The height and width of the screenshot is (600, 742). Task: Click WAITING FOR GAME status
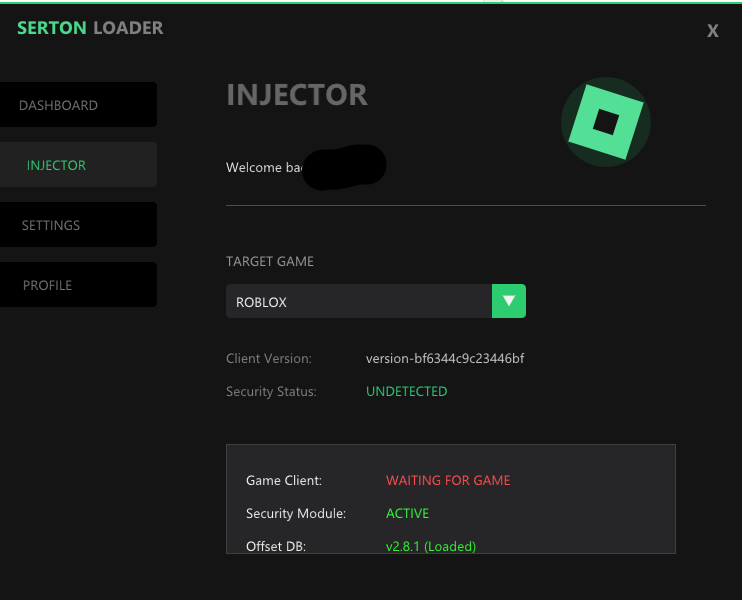[x=448, y=480]
